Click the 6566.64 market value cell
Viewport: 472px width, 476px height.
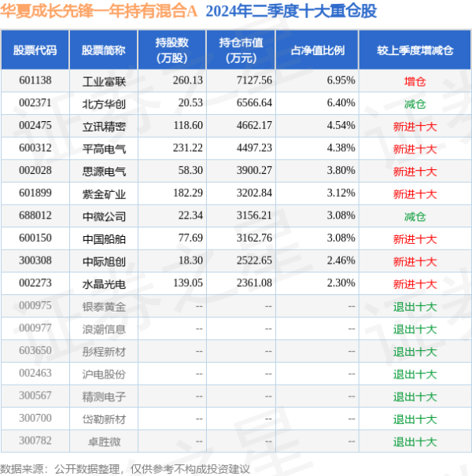[254, 103]
